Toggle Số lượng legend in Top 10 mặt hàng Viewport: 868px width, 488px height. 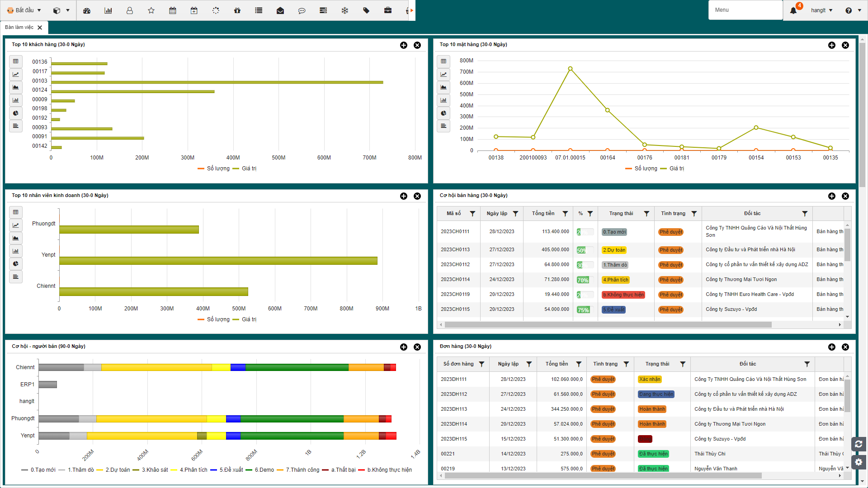coord(641,169)
